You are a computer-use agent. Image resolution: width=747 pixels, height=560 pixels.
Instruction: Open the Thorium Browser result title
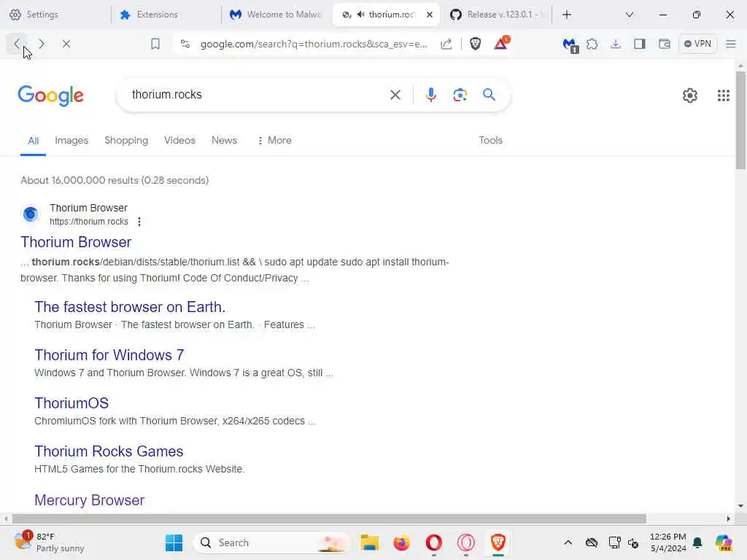[76, 242]
